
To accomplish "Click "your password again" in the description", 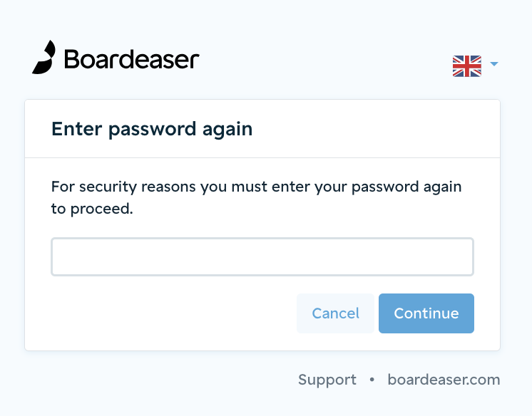I will point(388,187).
